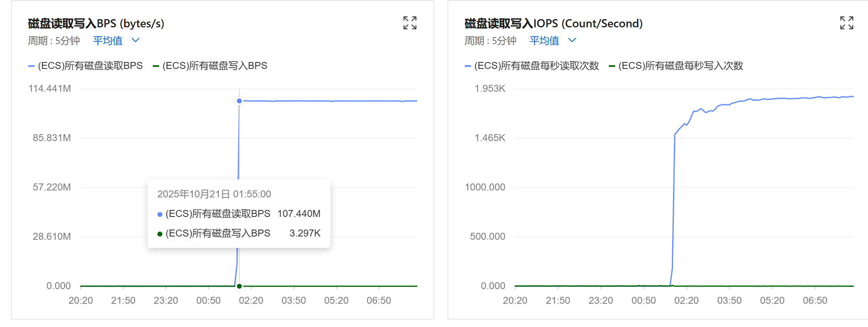Image resolution: width=868 pixels, height=327 pixels.
Task: Hide the (ECS)所有磁盘每秒读取次数 series
Action: (x=536, y=66)
